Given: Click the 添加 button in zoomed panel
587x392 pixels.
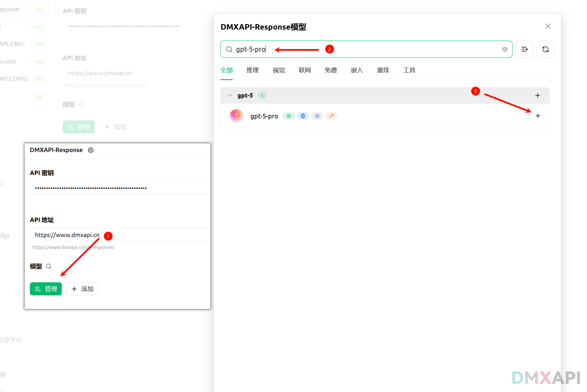Looking at the screenshot, I should coord(82,289).
